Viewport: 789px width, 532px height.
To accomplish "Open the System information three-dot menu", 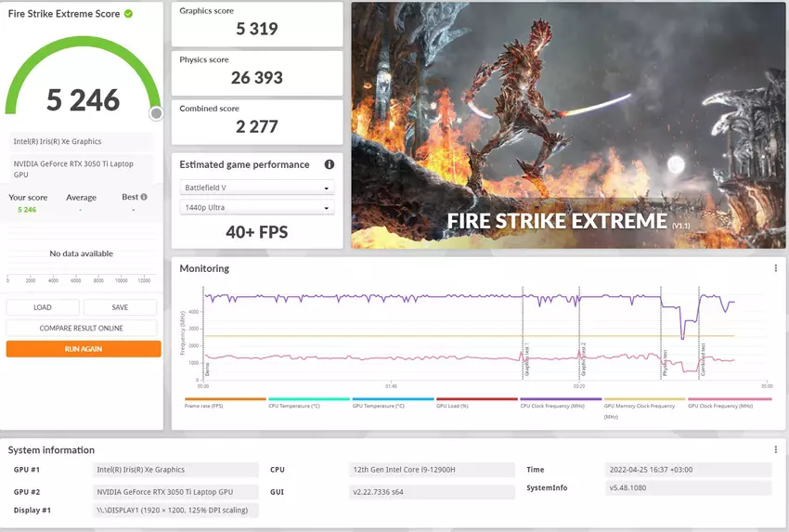I will point(775,449).
